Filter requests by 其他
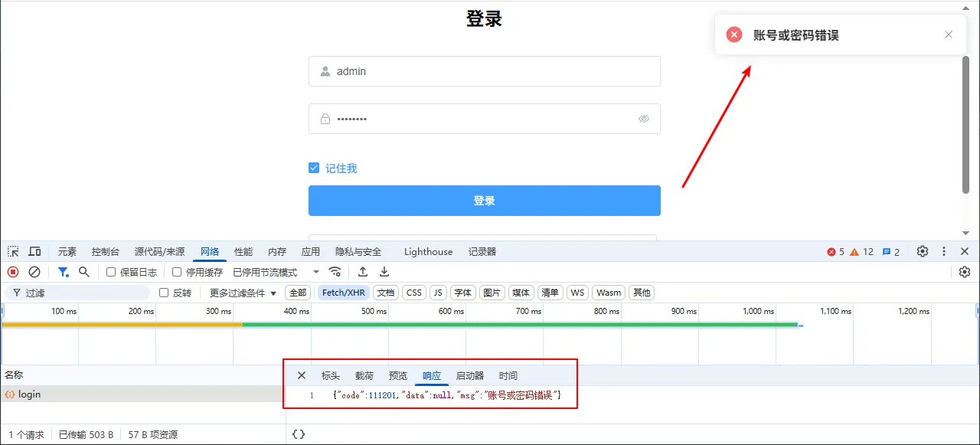Screen dimensions: 980x445 [x=642, y=293]
